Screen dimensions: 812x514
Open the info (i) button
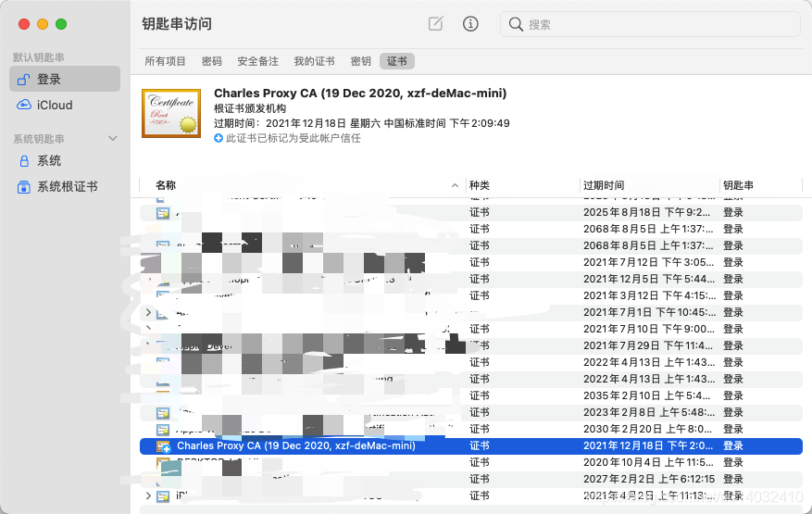(470, 23)
